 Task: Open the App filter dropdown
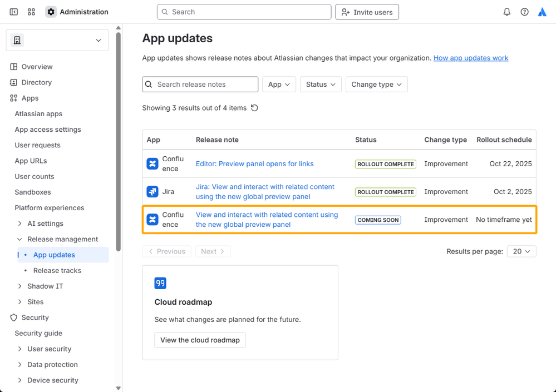[279, 85]
